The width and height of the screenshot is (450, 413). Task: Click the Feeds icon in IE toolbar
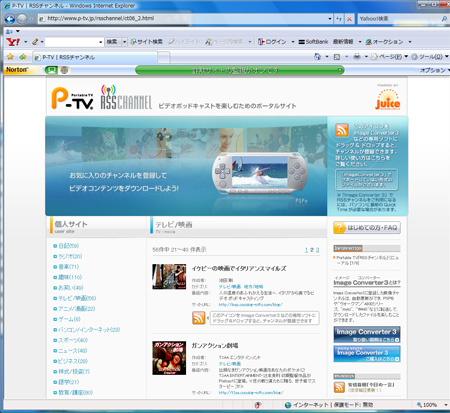pos(337,57)
